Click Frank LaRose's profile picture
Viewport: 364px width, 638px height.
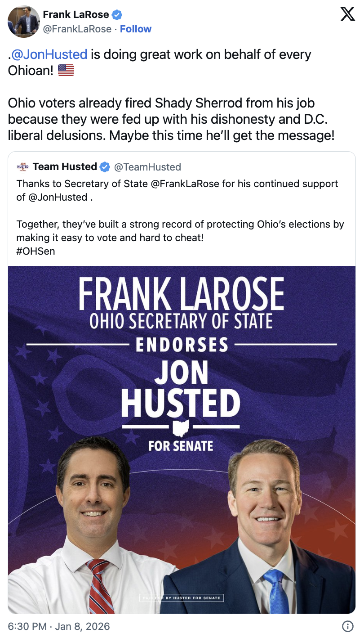(x=23, y=21)
